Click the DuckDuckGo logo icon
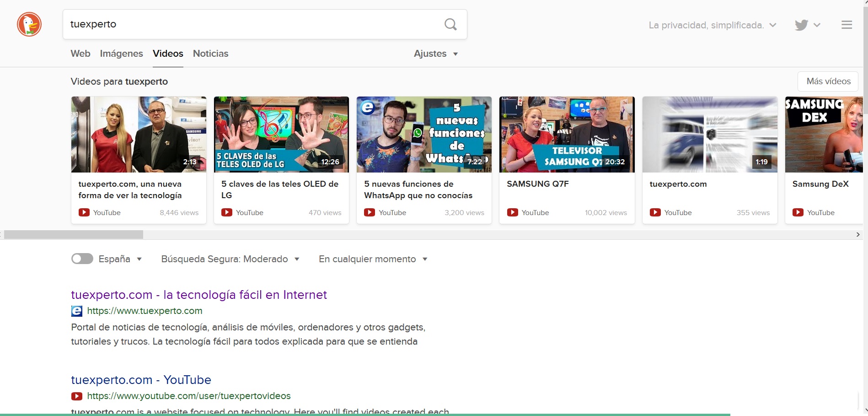This screenshot has height=416, width=868. pos(29,24)
